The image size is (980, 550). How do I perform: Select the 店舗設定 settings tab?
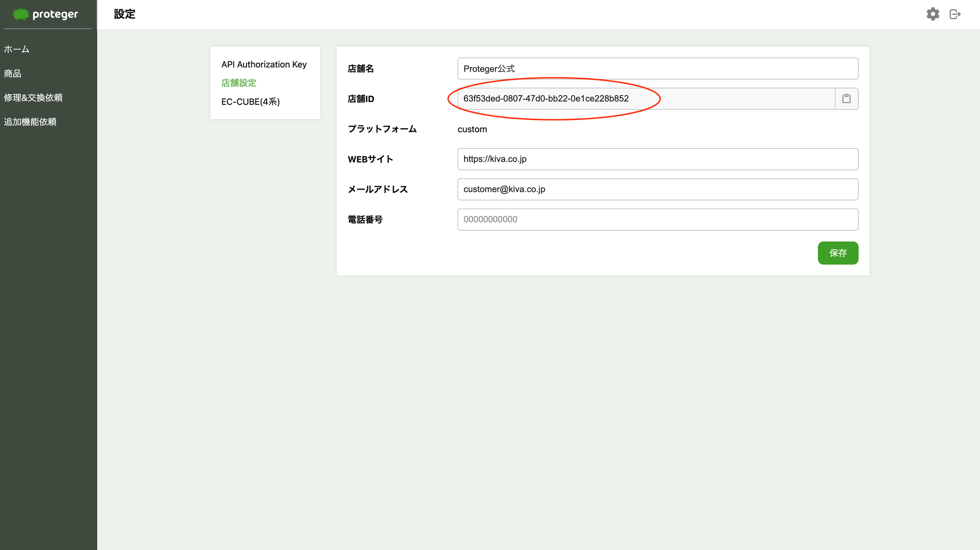(x=239, y=83)
